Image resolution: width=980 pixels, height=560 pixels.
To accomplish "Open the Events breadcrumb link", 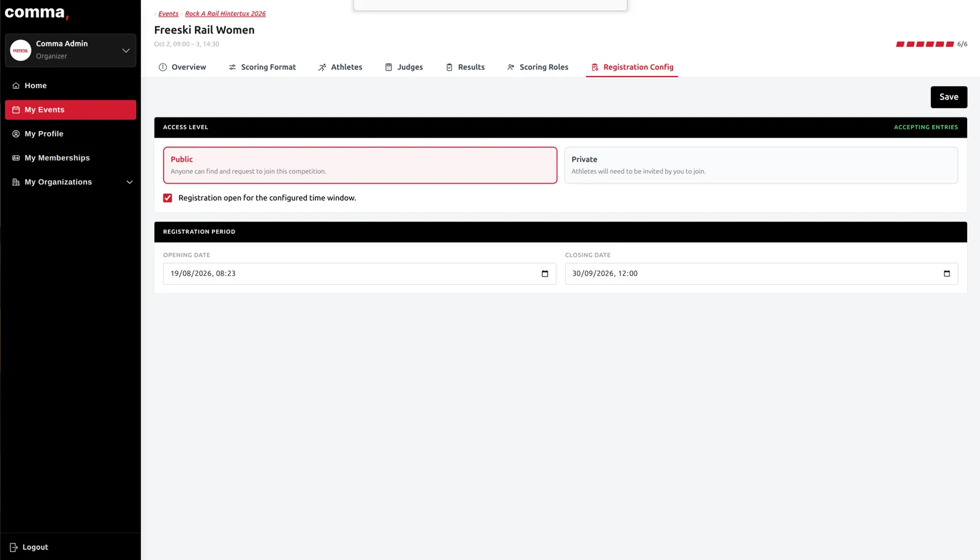I will (x=168, y=13).
